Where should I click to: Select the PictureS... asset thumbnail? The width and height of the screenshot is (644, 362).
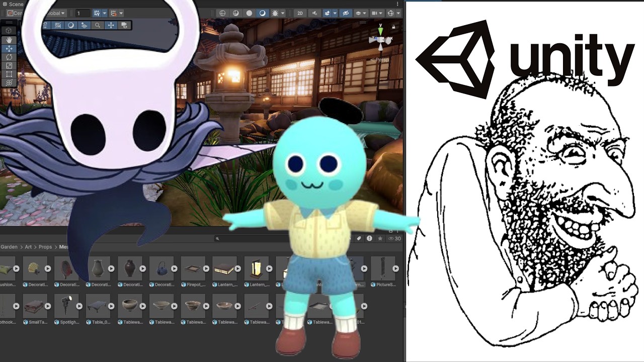383,268
